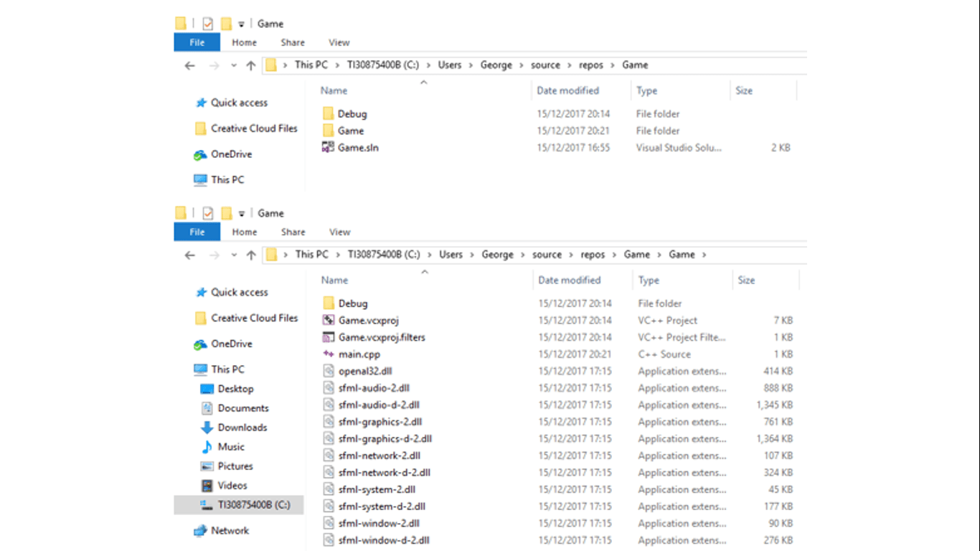Select the file name sfml-audio-d-2.dll
This screenshot has height=551, width=980.
pos(379,405)
